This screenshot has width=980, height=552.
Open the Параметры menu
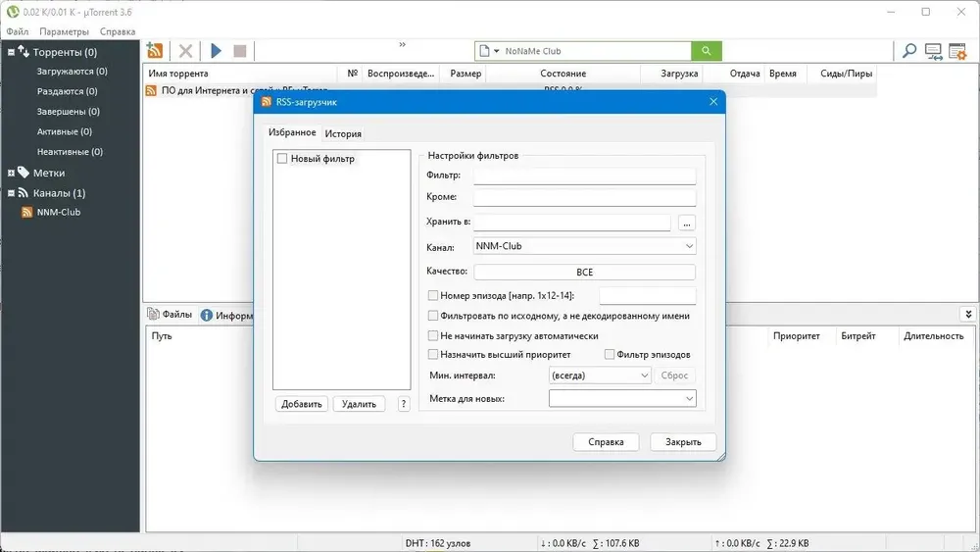pyautogui.click(x=64, y=31)
